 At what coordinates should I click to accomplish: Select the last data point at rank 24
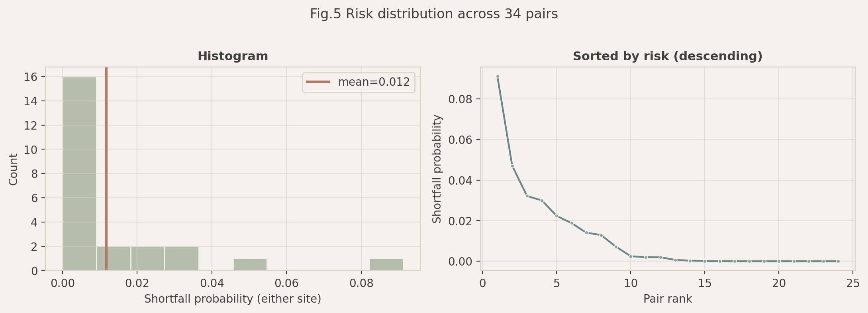tap(838, 261)
